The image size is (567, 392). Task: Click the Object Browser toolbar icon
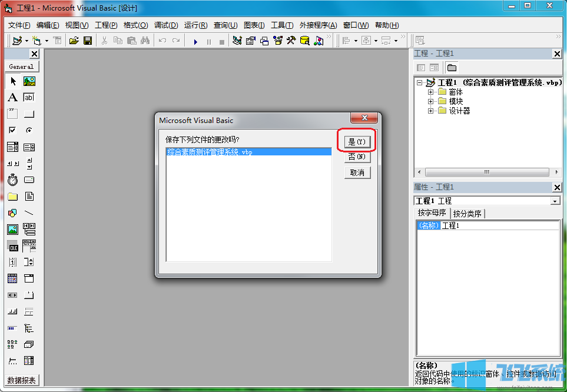pos(277,41)
